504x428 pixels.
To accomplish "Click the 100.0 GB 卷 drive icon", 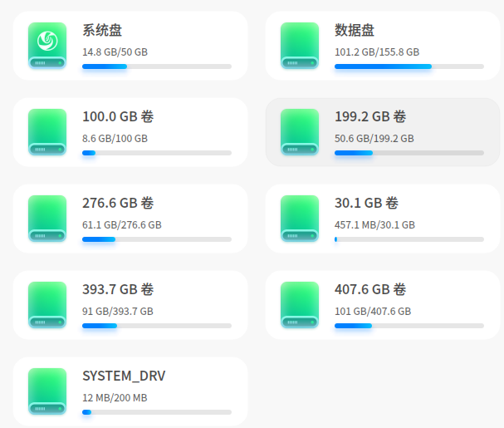I will (x=47, y=132).
